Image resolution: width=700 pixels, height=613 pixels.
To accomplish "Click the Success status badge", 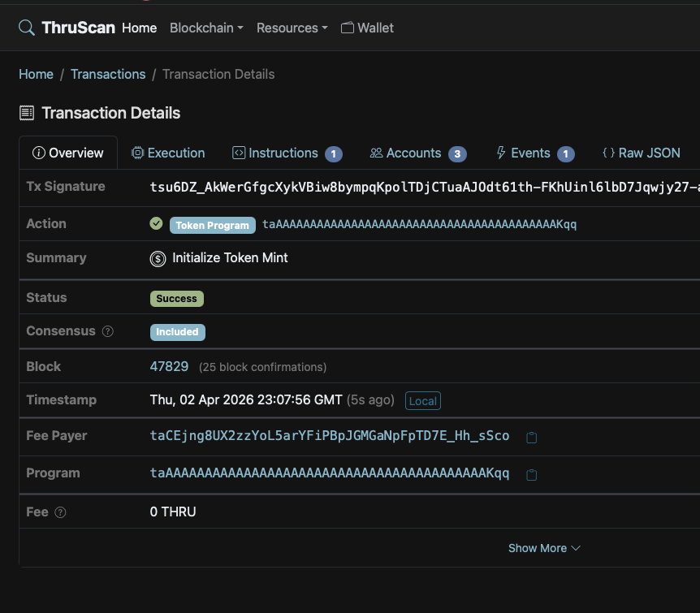I will point(177,299).
